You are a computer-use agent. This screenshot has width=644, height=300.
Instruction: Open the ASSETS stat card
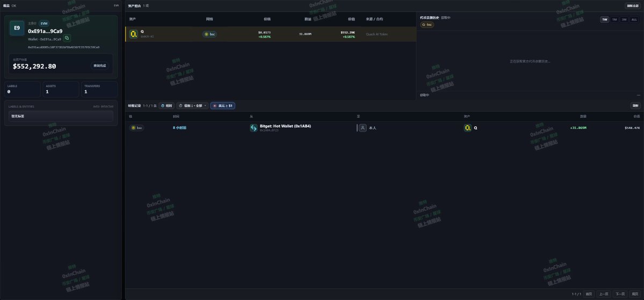[61, 89]
